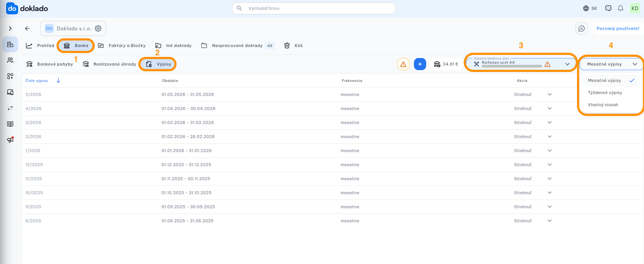This screenshot has height=264, width=644.
Task: Open the Kôš trash tab
Action: 293,46
